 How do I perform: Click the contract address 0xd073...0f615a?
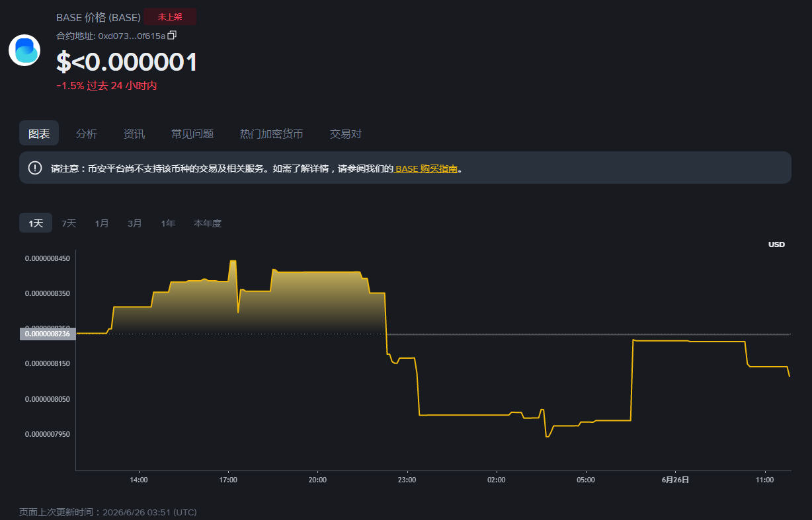[x=132, y=36]
